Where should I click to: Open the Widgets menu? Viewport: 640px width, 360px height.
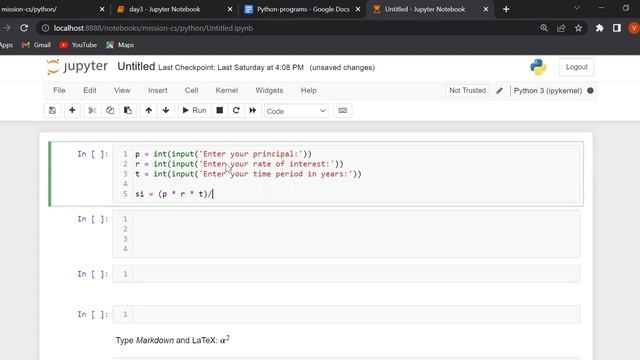tap(269, 91)
